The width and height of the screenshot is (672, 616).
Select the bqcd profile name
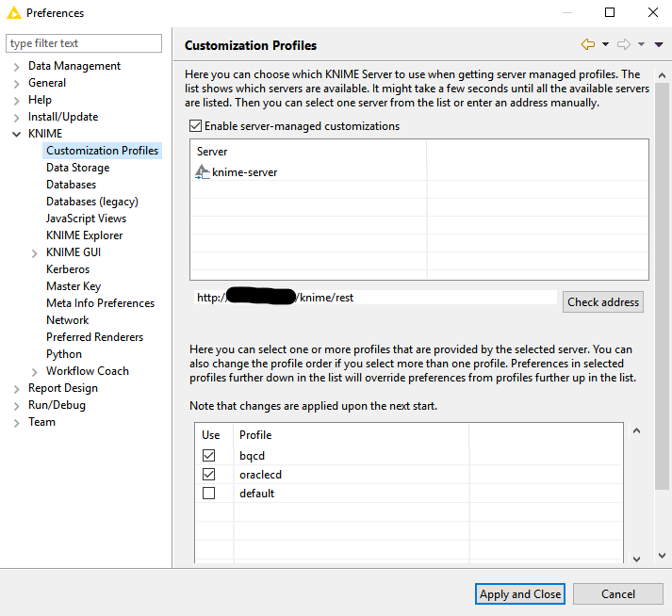click(252, 456)
